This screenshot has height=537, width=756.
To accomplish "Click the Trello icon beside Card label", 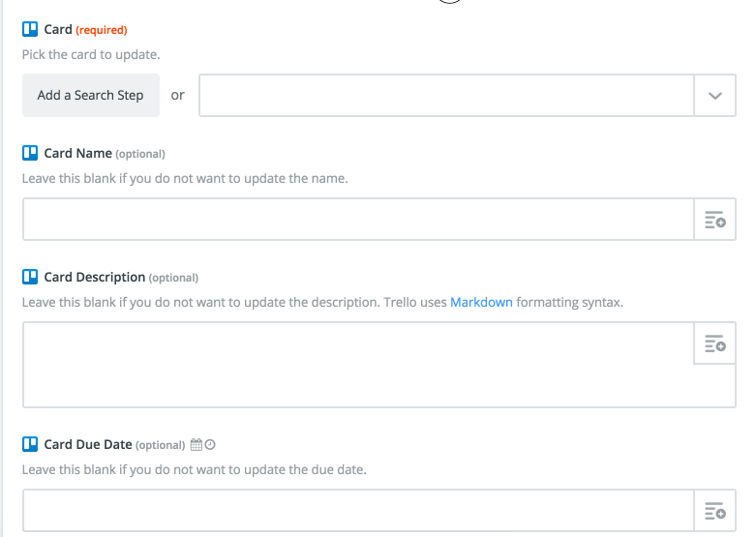I will (30, 29).
